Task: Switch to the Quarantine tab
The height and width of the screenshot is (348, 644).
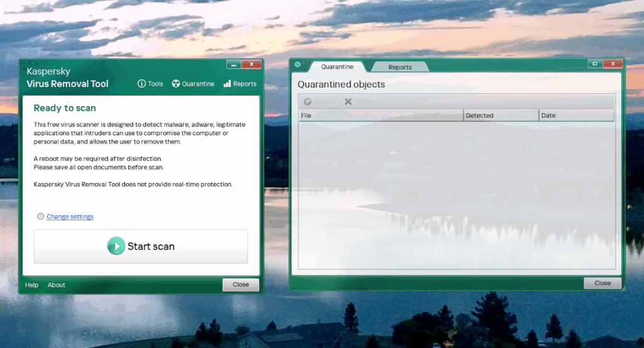Action: coord(337,67)
